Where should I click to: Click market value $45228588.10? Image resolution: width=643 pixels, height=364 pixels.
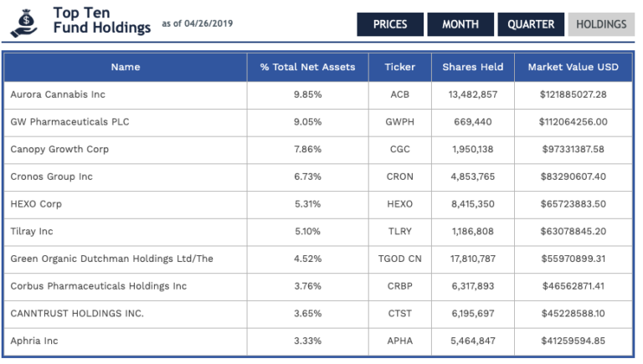click(x=574, y=314)
